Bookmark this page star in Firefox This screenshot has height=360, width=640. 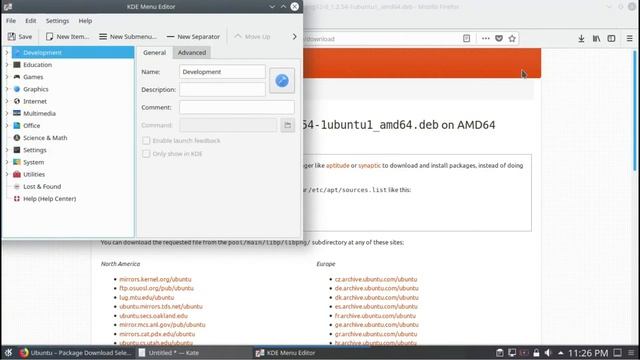tap(512, 38)
